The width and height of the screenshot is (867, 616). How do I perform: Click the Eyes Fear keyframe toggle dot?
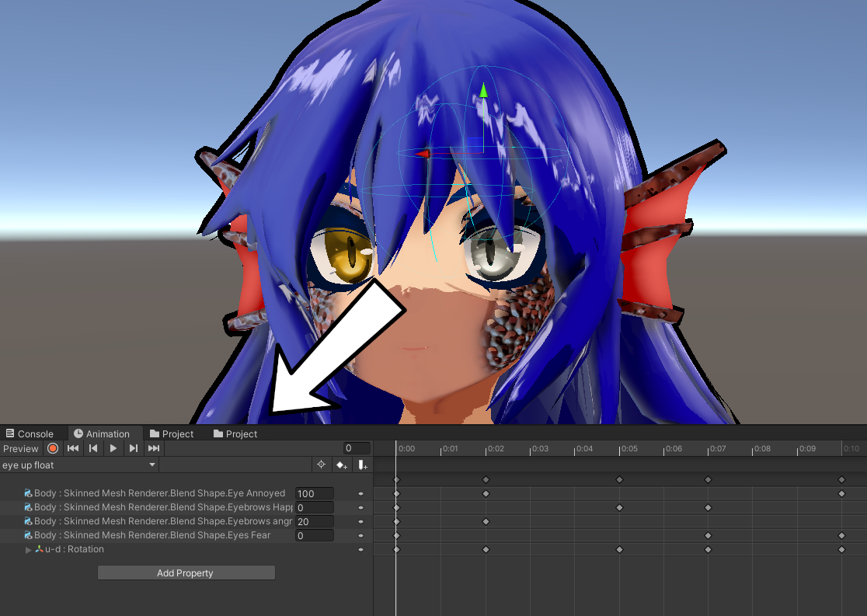(360, 535)
